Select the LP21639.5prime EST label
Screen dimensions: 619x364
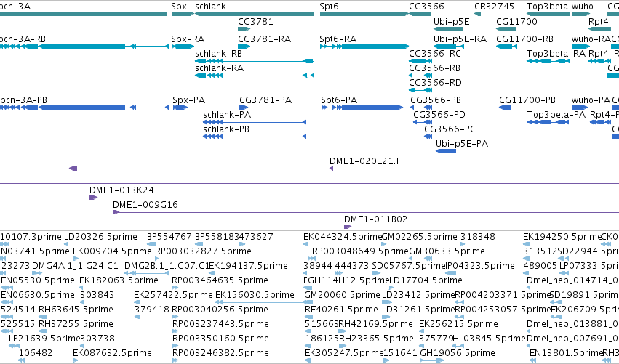point(44,339)
